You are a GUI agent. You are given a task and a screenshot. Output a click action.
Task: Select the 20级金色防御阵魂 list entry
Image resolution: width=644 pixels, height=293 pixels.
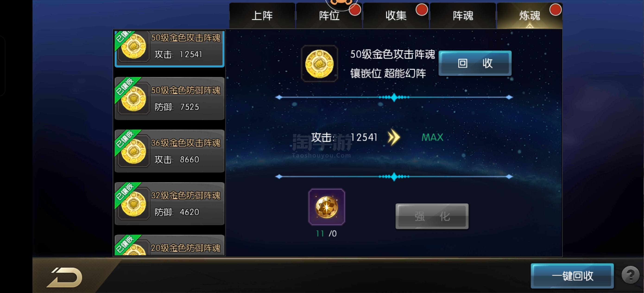(170, 245)
